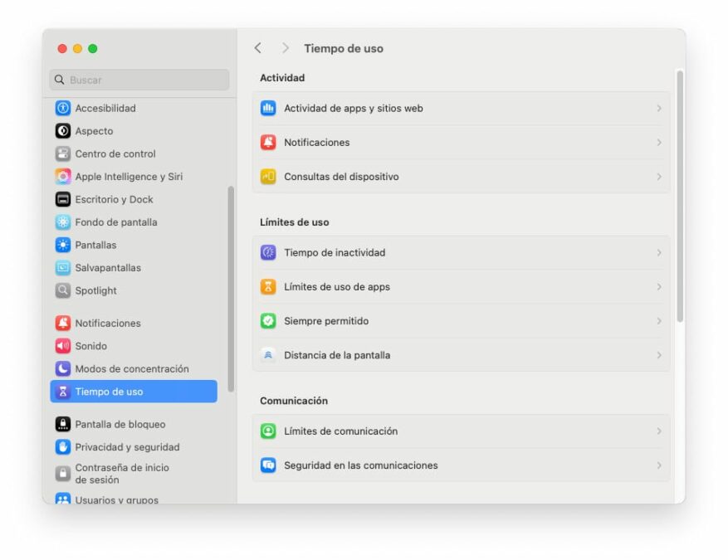Select Accesibilidad in the sidebar
Viewport: 728px width, 560px height.
point(134,108)
